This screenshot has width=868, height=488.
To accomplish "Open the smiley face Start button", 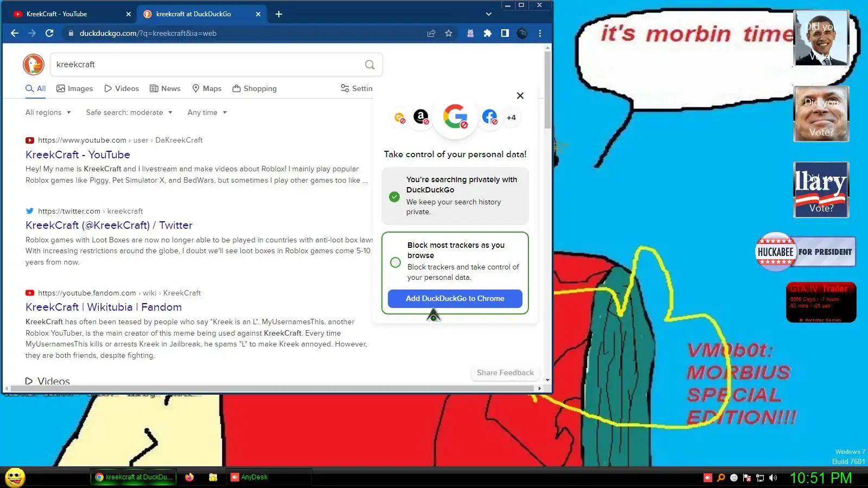I will (15, 477).
